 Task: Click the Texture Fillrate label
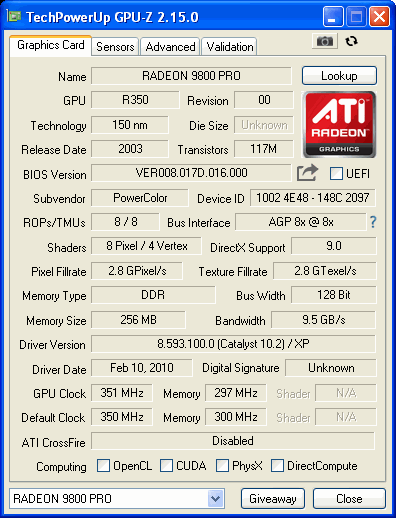[x=233, y=272]
